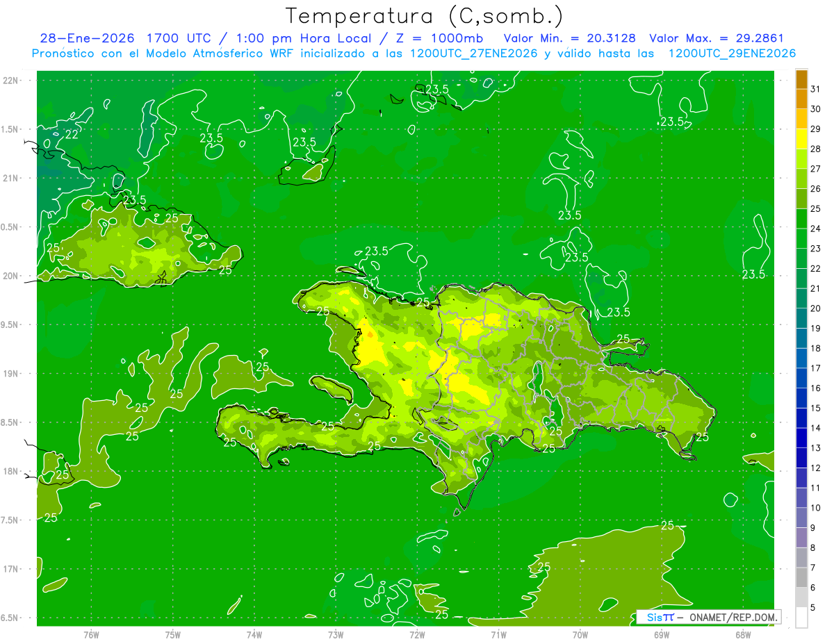834x644 pixels.
Task: Click the legend label "15"
Action: [816, 408]
